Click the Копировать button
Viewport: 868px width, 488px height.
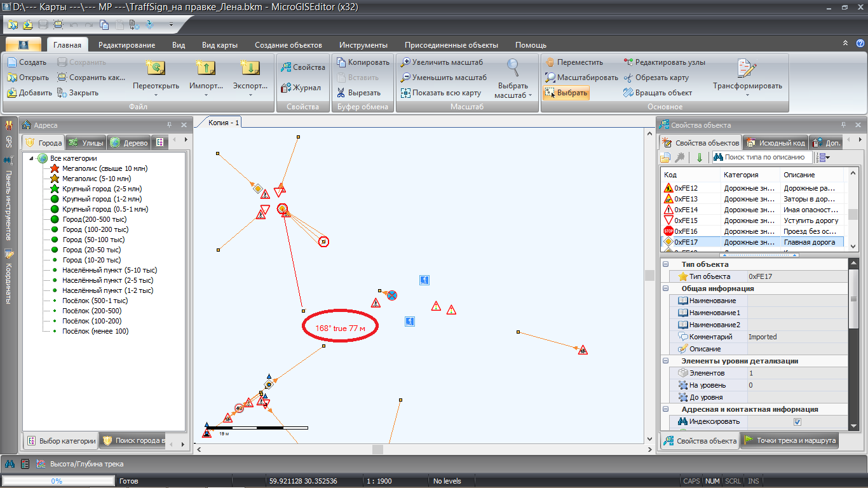click(x=363, y=62)
